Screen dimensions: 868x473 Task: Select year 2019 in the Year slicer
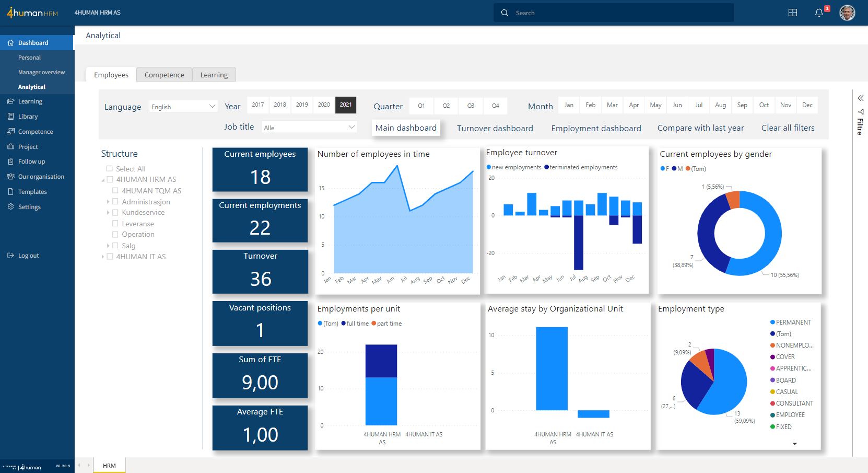tap(302, 105)
